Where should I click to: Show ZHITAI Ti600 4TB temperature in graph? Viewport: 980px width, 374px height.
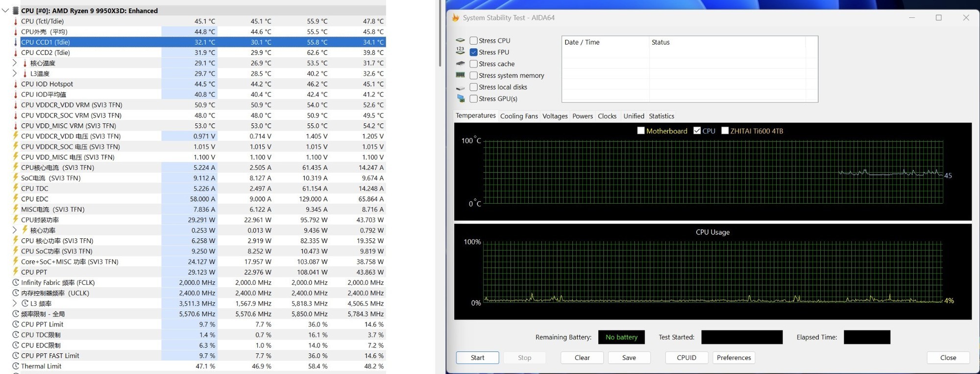click(725, 131)
